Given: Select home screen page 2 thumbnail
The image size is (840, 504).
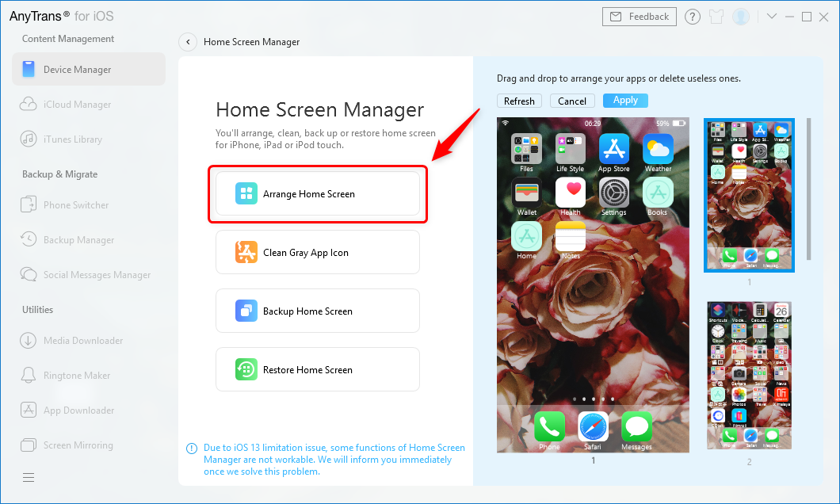Looking at the screenshot, I should tap(749, 375).
